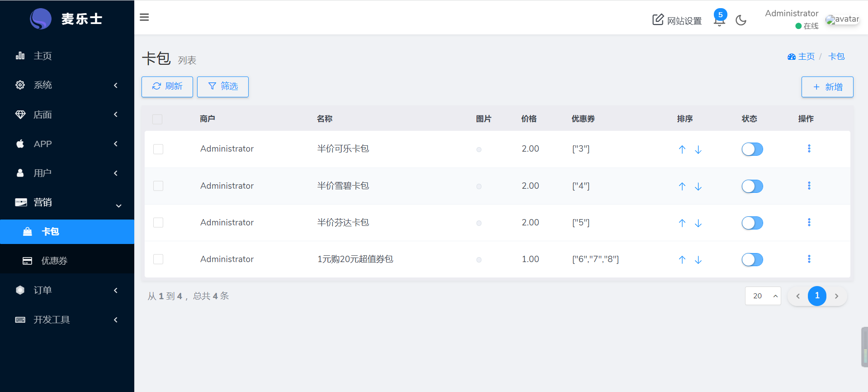Move 半价芬达卡包 up with arrow
Image resolution: width=868 pixels, height=392 pixels.
(x=682, y=223)
